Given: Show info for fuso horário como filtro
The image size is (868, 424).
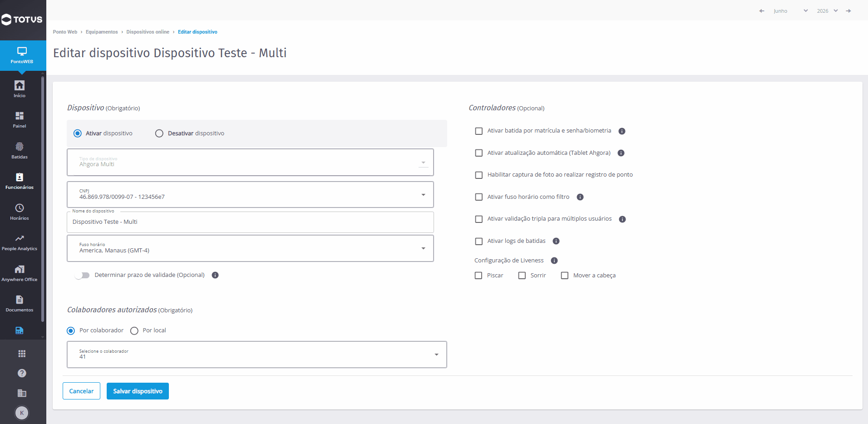Looking at the screenshot, I should coord(580,197).
